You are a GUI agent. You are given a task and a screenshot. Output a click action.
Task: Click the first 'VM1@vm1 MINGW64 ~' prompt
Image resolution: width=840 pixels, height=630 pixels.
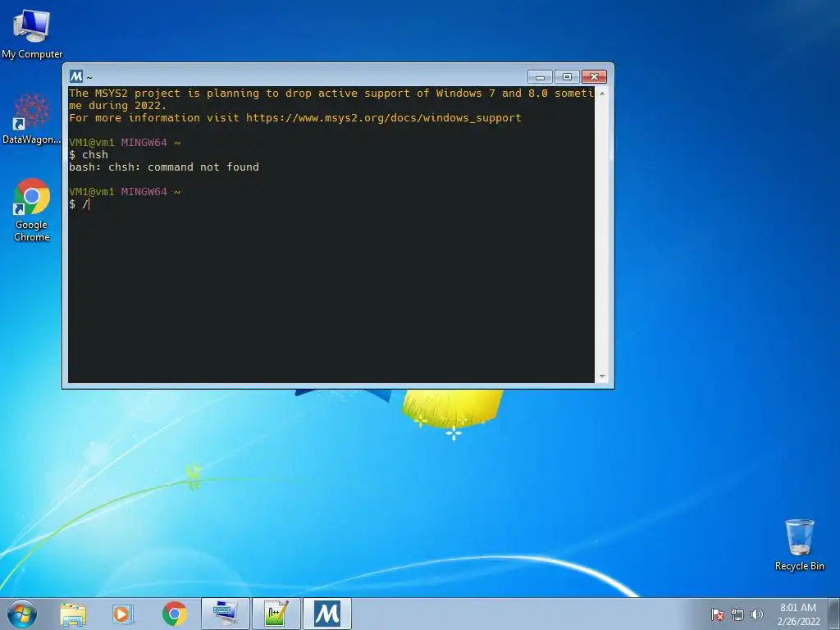(x=125, y=143)
